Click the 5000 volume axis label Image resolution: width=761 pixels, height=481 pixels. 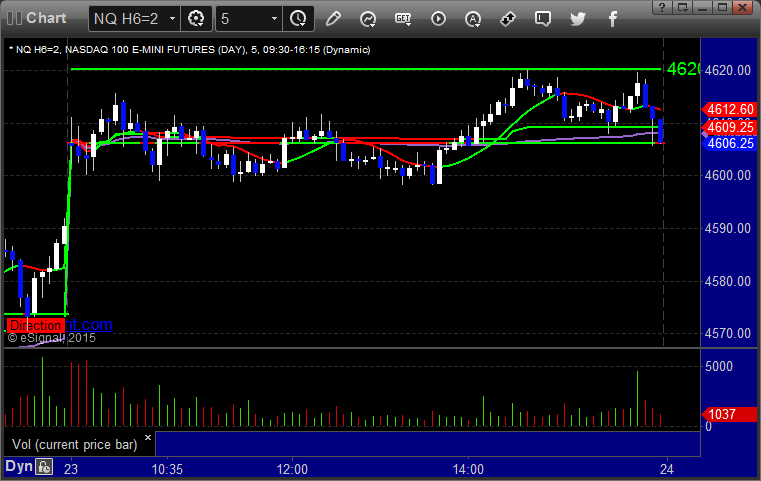click(x=719, y=366)
